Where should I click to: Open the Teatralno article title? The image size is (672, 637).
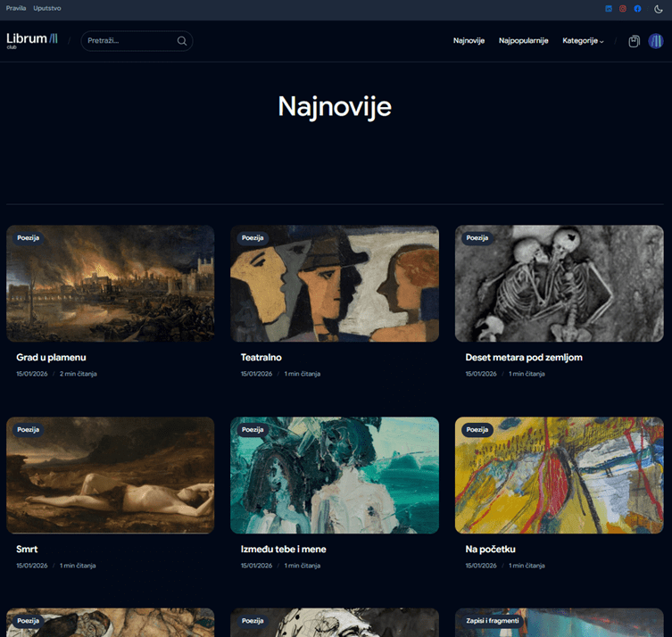(261, 358)
